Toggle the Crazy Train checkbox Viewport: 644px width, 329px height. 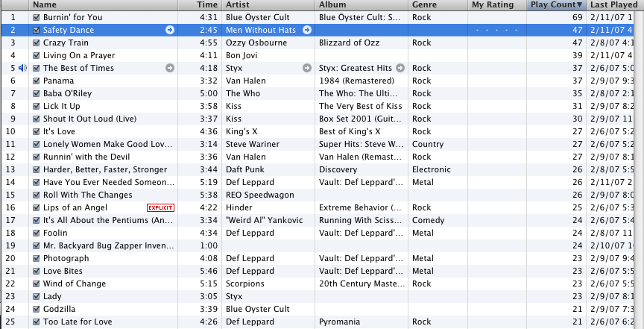tap(36, 43)
